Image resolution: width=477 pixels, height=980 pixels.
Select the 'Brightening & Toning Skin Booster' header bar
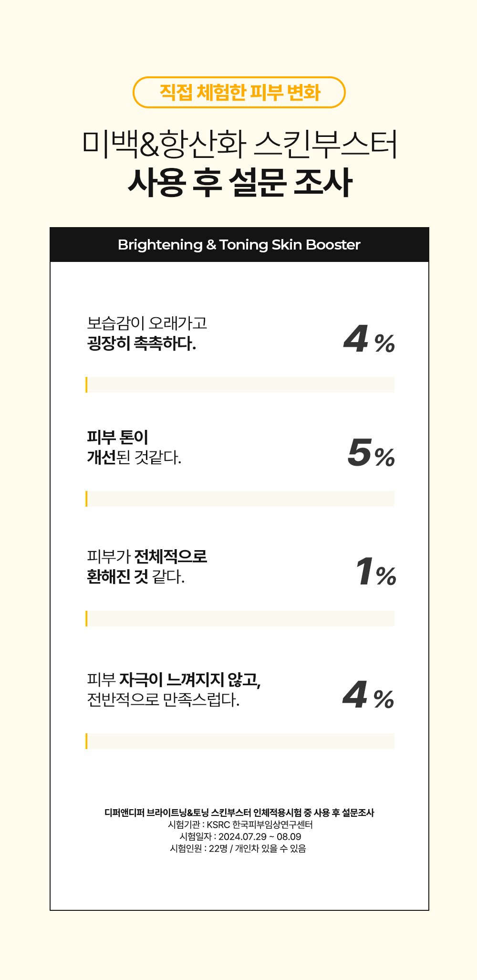[x=239, y=245]
